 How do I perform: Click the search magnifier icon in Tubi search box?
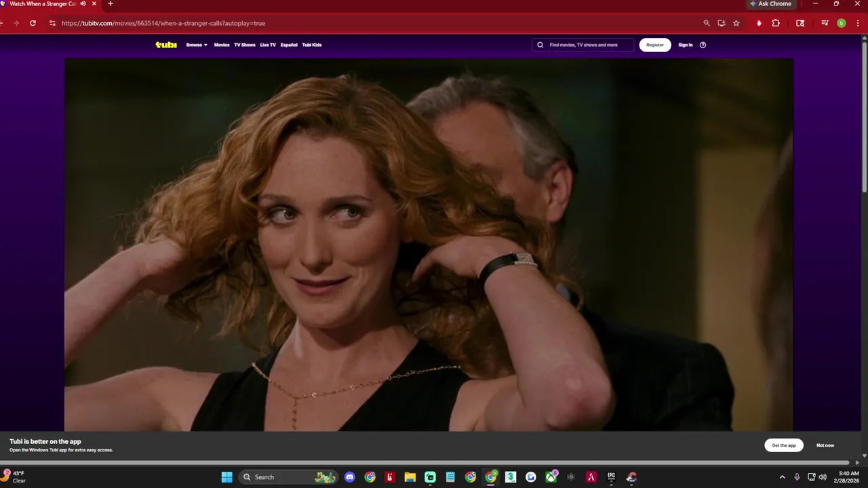tap(540, 45)
